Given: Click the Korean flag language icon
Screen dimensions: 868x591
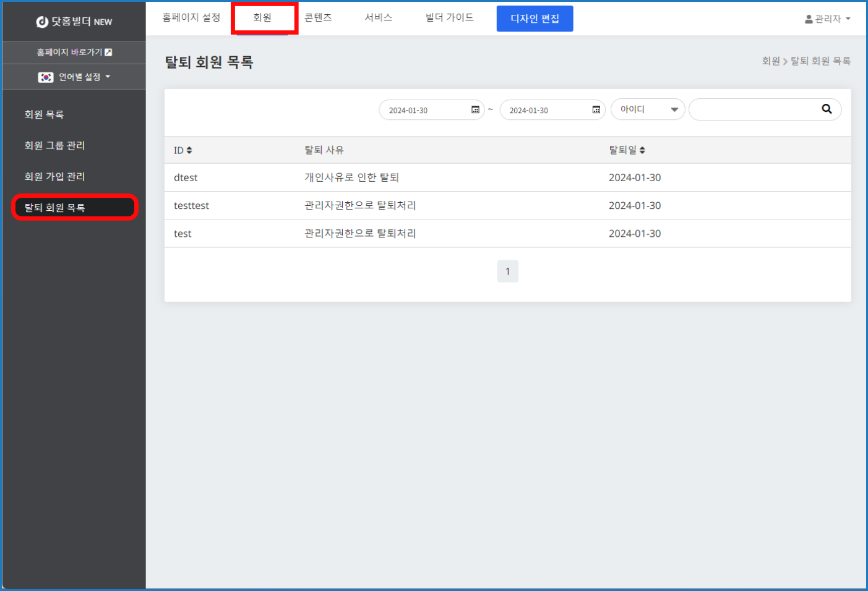Looking at the screenshot, I should [46, 77].
